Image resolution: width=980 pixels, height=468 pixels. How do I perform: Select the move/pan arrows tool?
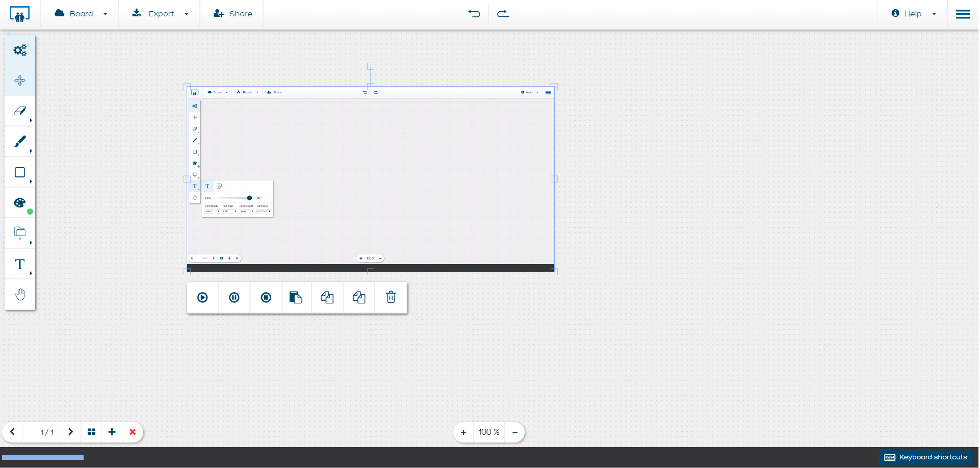20,81
